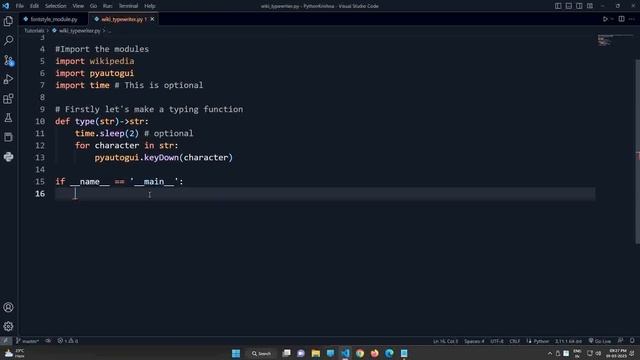Click the Split Editor Right icon
The height and width of the screenshot is (360, 640).
(621, 19)
